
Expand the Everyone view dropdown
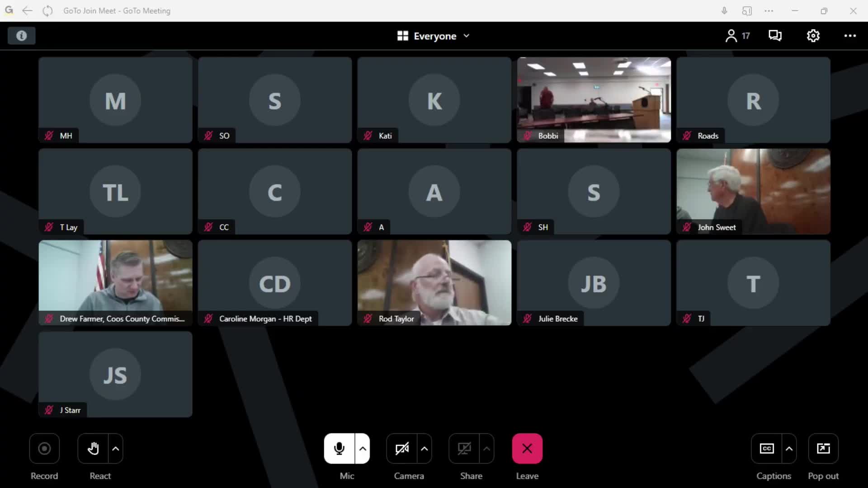pyautogui.click(x=434, y=36)
